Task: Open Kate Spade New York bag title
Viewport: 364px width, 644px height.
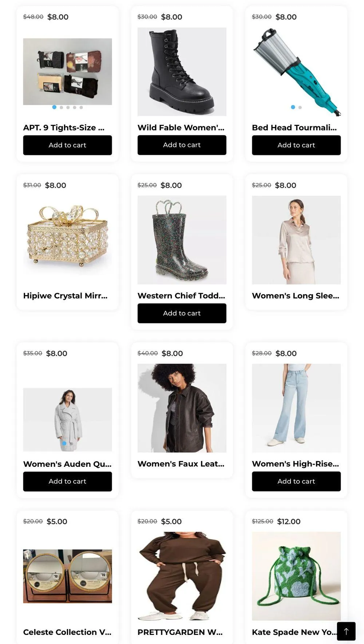Action: (x=294, y=632)
